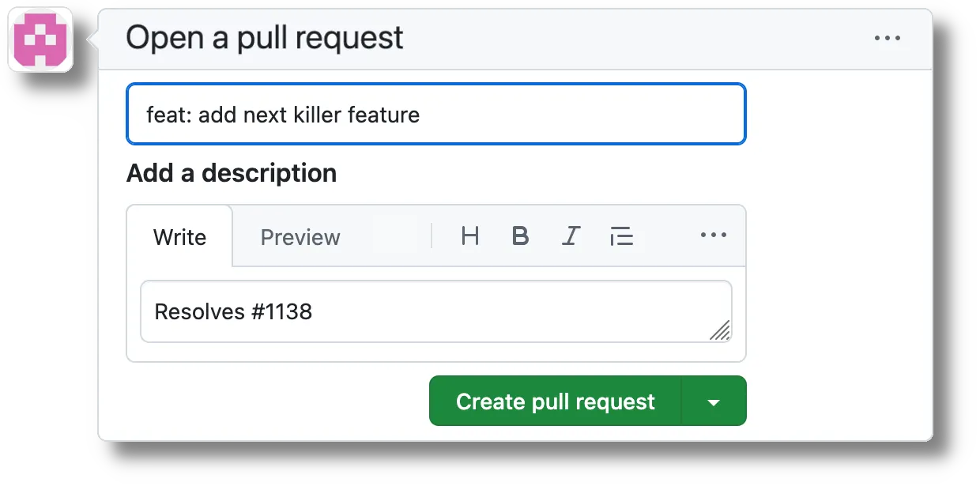Click the pink app icon in the corner
This screenshot has height=490, width=980.
[40, 40]
